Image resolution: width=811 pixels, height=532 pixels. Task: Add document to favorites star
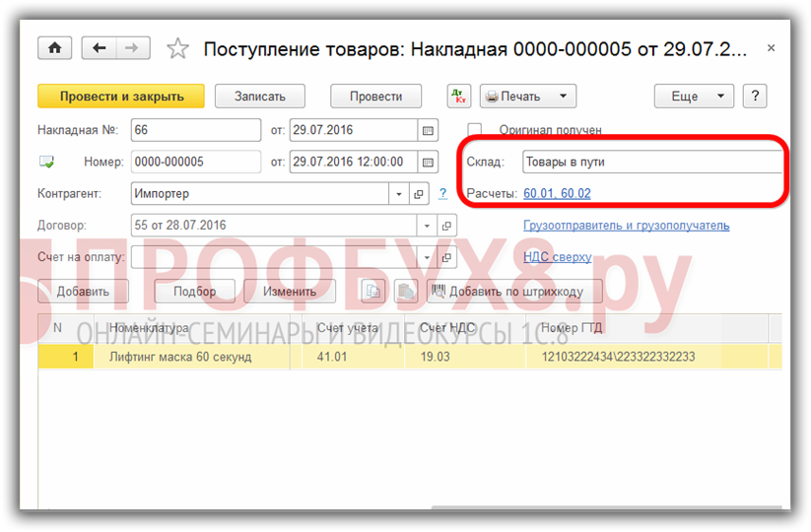(177, 48)
